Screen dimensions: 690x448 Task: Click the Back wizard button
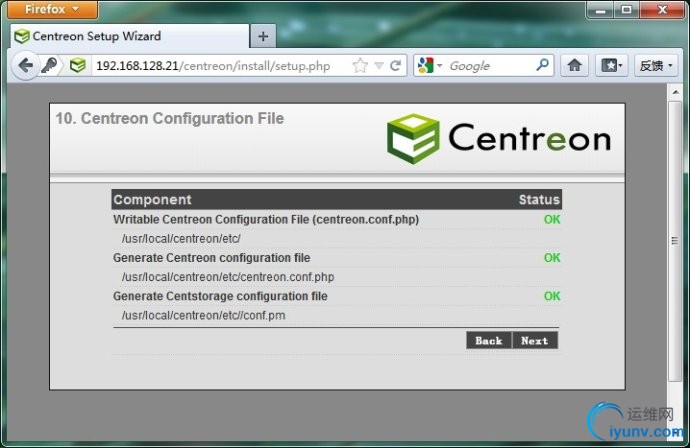tap(489, 341)
